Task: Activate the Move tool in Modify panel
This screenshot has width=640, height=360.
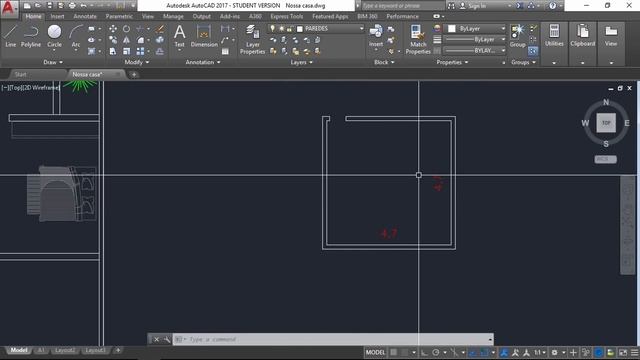Action: [113, 29]
